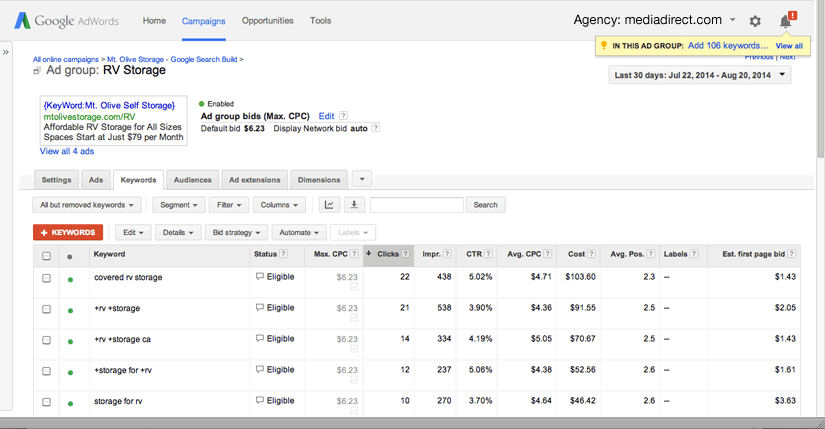Click help icon beside Ad group bids Edit
This screenshot has width=825, height=429.
click(343, 116)
